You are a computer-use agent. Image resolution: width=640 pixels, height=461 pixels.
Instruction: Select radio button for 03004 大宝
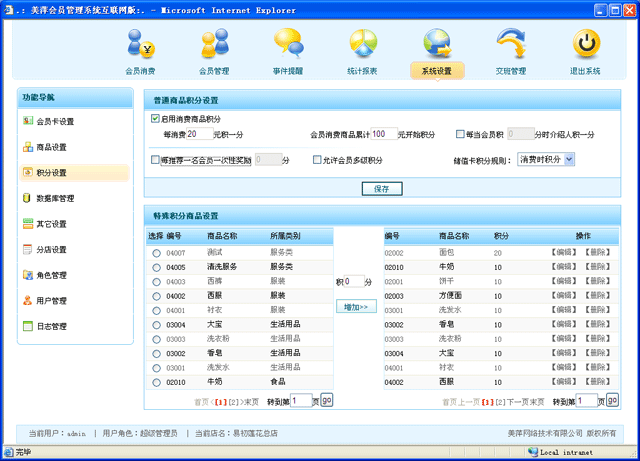(156, 325)
